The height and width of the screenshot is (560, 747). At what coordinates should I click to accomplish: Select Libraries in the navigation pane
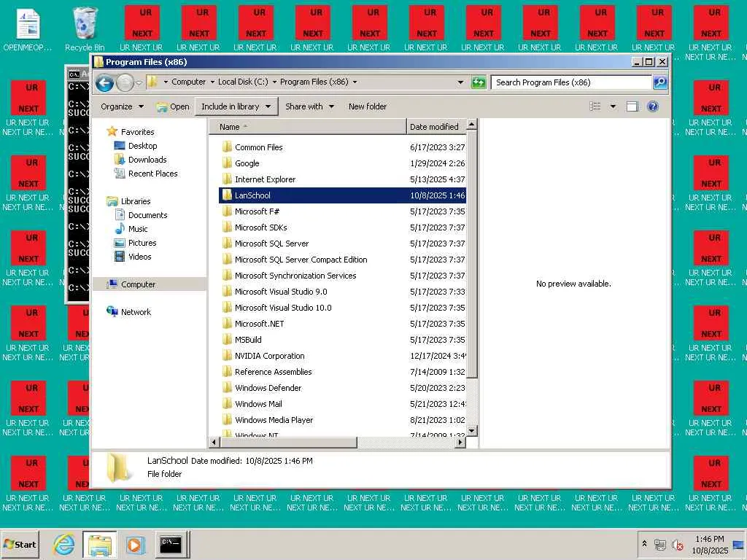coord(135,201)
